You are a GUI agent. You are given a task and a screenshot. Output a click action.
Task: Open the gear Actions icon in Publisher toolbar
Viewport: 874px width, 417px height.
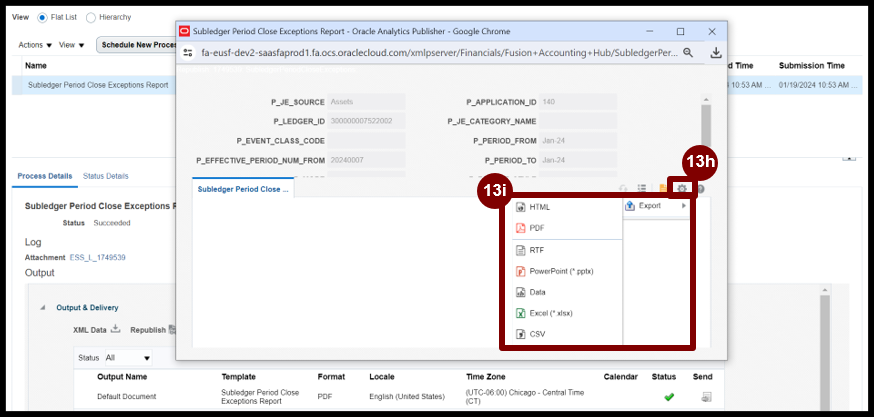click(x=682, y=189)
